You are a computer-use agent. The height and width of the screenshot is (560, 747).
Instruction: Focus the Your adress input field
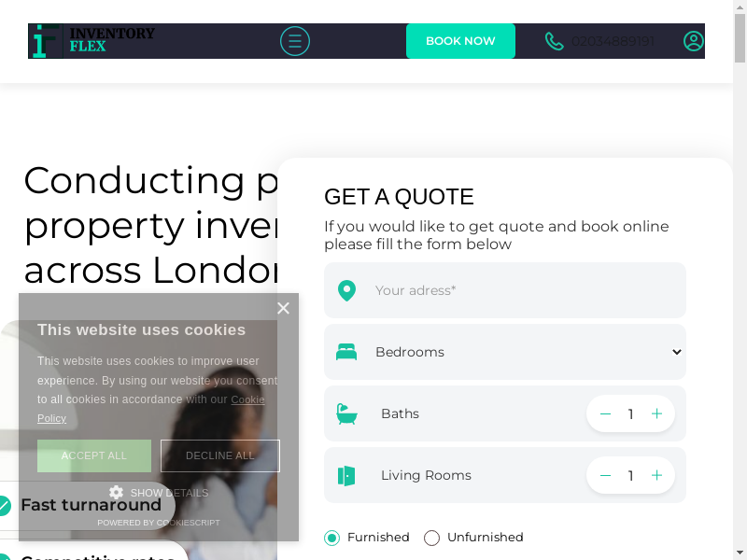click(x=505, y=290)
